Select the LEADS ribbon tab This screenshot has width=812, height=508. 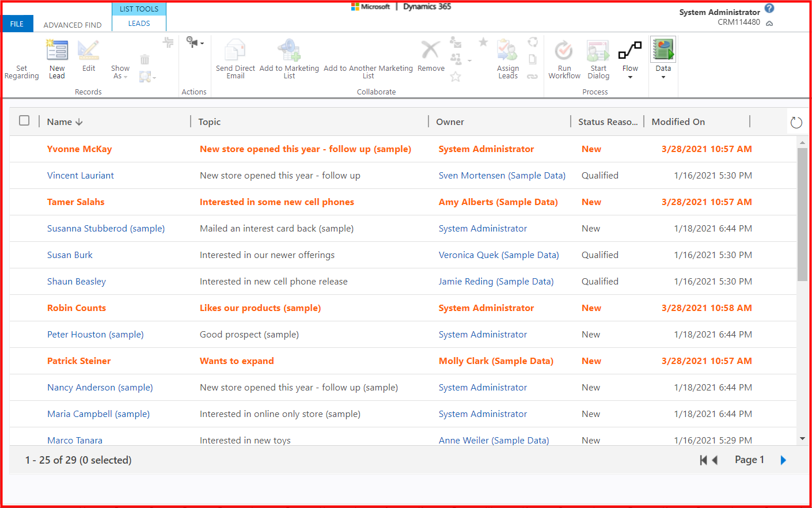coord(139,24)
